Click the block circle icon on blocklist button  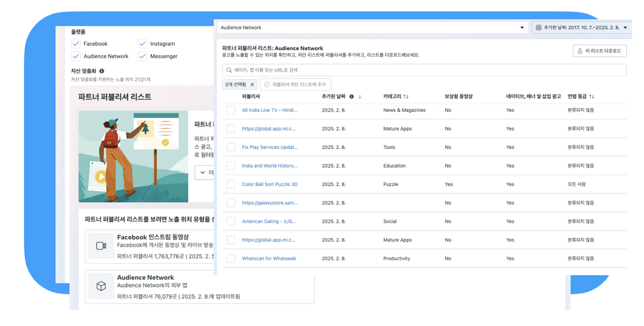coord(267,84)
